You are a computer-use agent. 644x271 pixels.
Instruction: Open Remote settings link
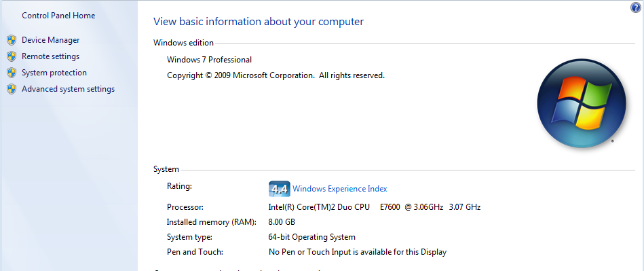tap(50, 56)
